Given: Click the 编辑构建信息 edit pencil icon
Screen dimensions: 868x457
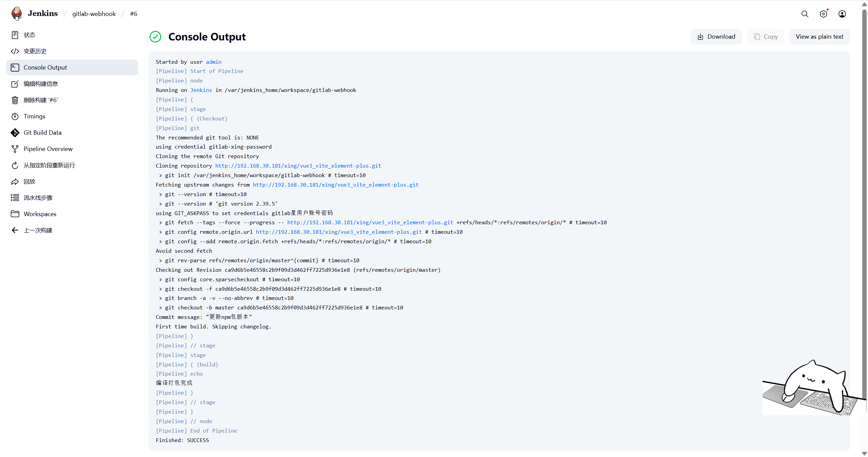Looking at the screenshot, I should [15, 84].
